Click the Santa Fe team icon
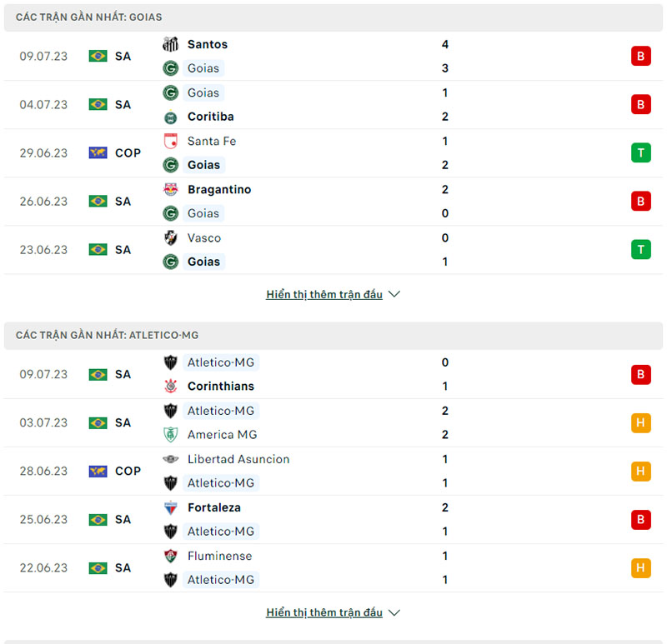This screenshot has height=644, width=667. pos(172,141)
